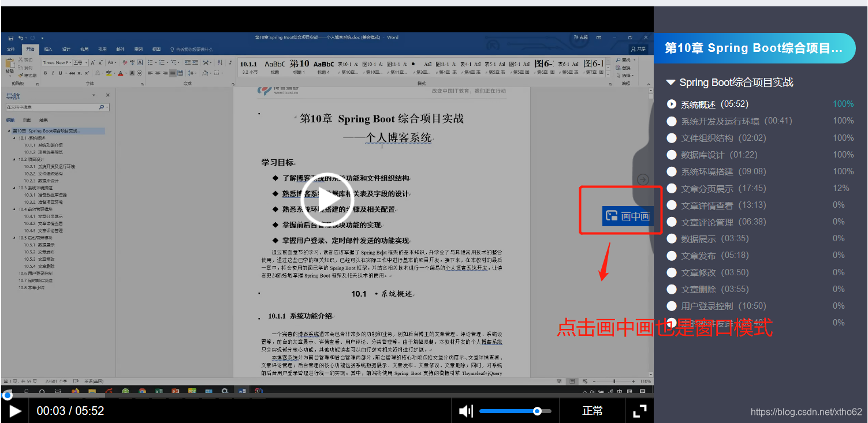
Task: Click the Chrome icon in the recorded taskbar
Action: coord(143,391)
